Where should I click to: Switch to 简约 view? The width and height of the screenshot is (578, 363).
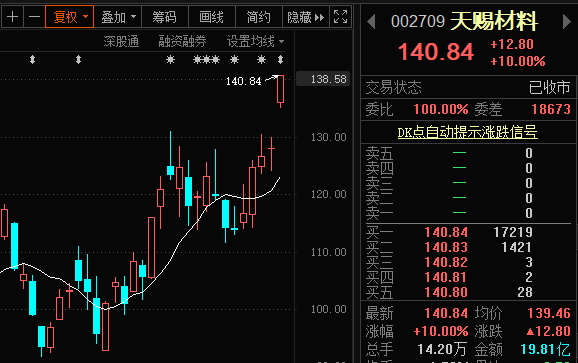tap(258, 17)
